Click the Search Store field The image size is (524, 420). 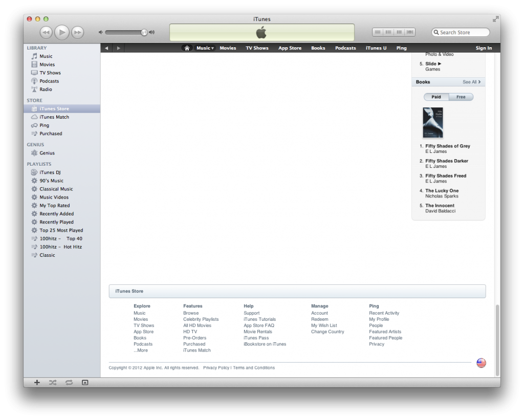(461, 32)
